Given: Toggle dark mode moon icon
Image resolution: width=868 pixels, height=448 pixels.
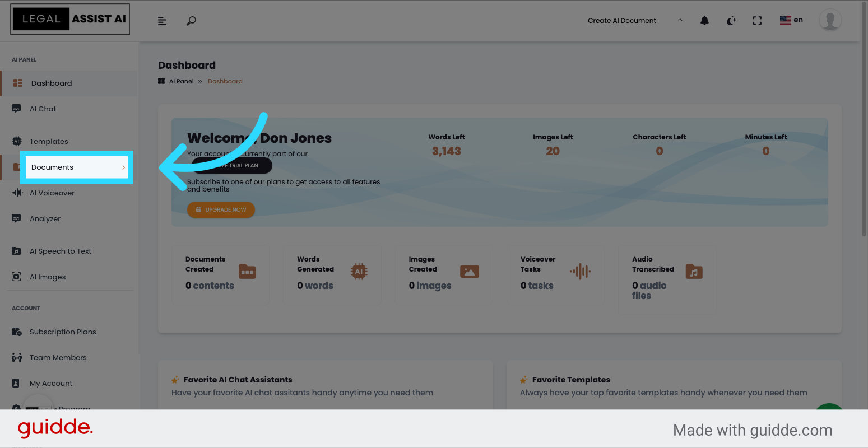Looking at the screenshot, I should 731,21.
